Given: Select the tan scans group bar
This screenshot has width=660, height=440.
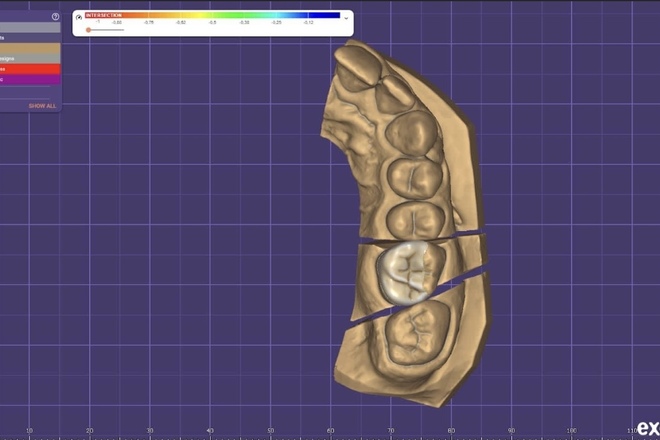Looking at the screenshot, I should click(30, 48).
